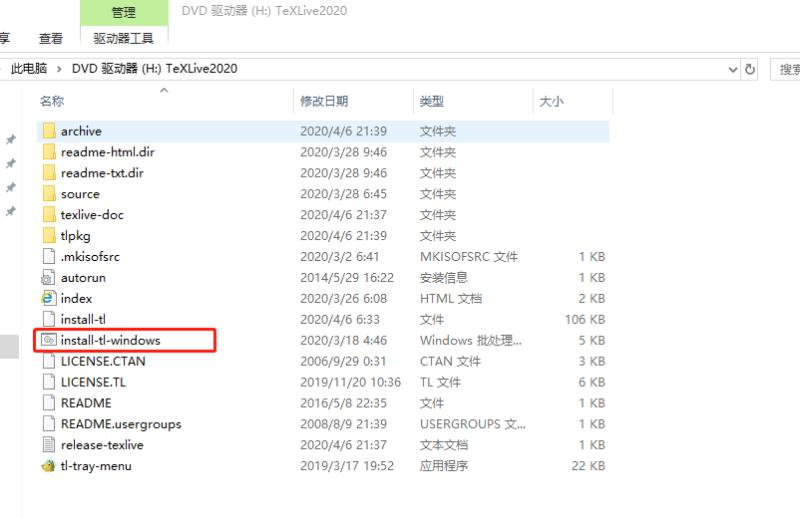Select the tl-tray-menu file name
Screen dimensions: 800x518
[96, 466]
